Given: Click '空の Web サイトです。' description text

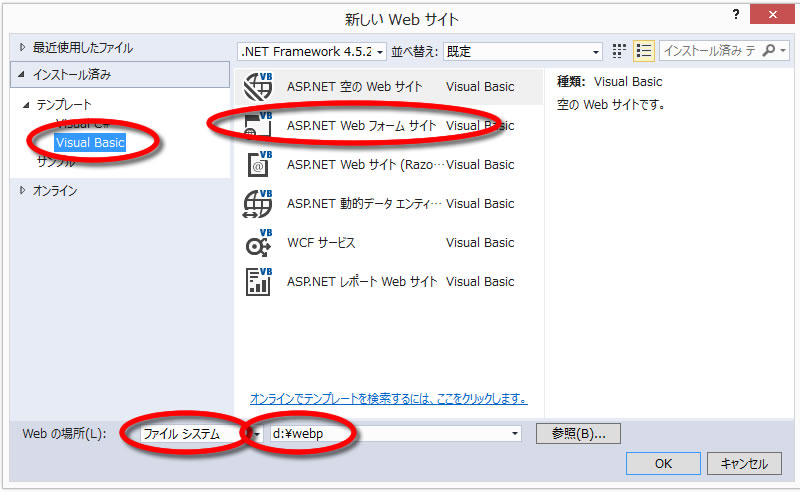Looking at the screenshot, I should (611, 105).
